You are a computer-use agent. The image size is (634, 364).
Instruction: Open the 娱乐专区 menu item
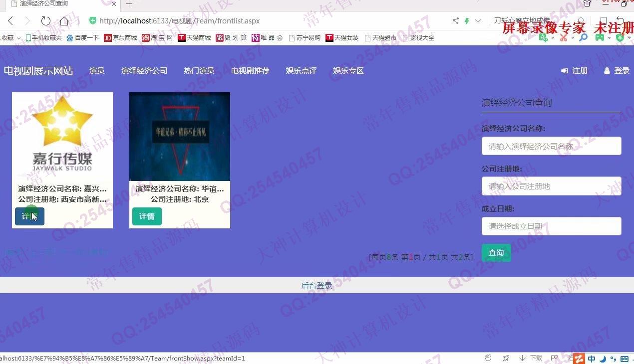pyautogui.click(x=348, y=71)
